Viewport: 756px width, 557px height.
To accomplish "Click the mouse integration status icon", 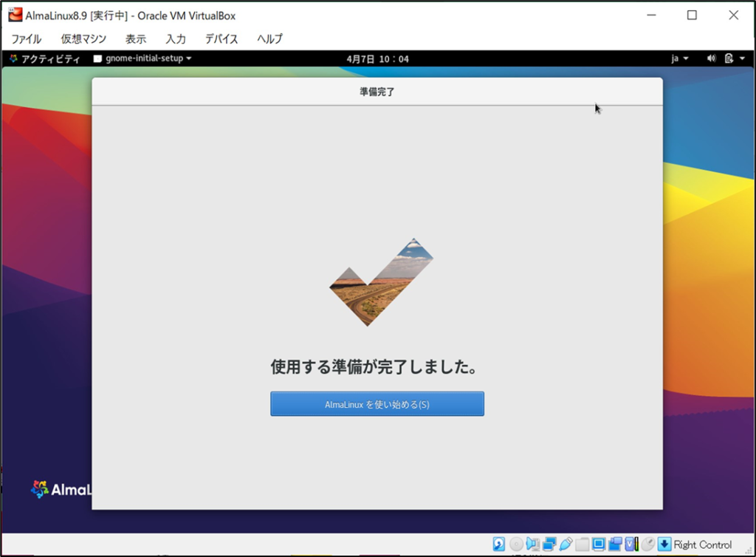I will (x=648, y=544).
